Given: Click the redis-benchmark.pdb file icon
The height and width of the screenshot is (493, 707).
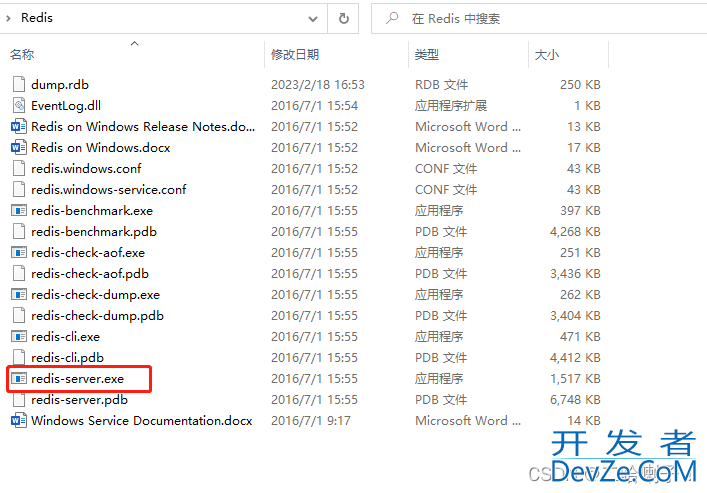Looking at the screenshot, I should [x=19, y=231].
